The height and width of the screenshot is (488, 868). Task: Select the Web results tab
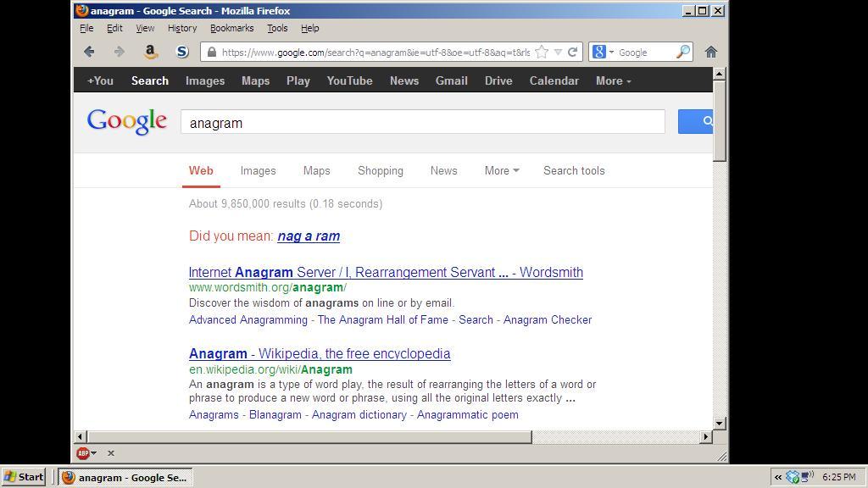201,171
